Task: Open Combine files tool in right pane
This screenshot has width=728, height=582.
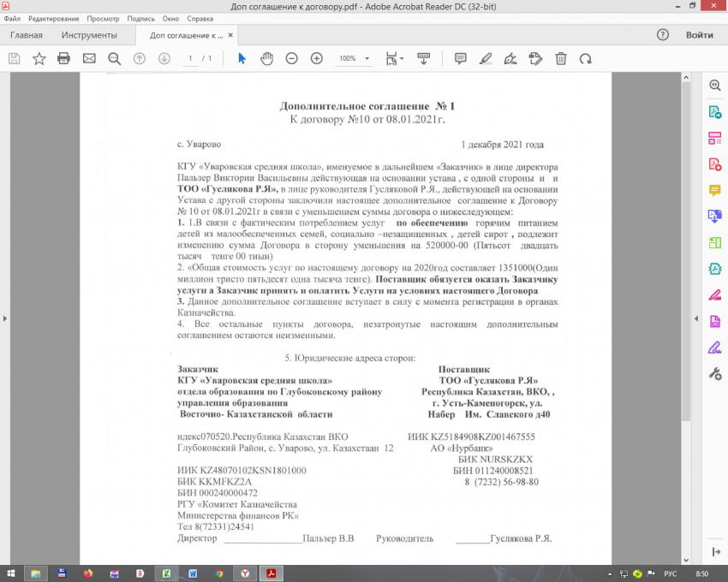Action: tap(714, 217)
